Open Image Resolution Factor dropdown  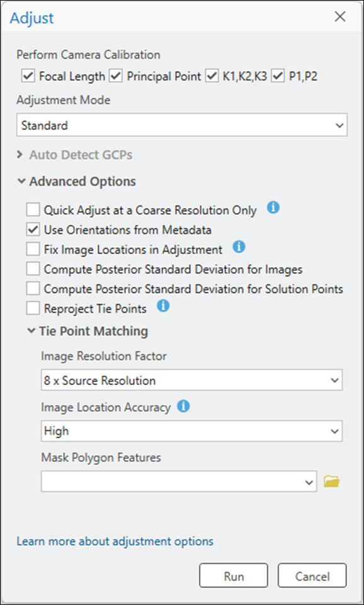click(x=191, y=380)
